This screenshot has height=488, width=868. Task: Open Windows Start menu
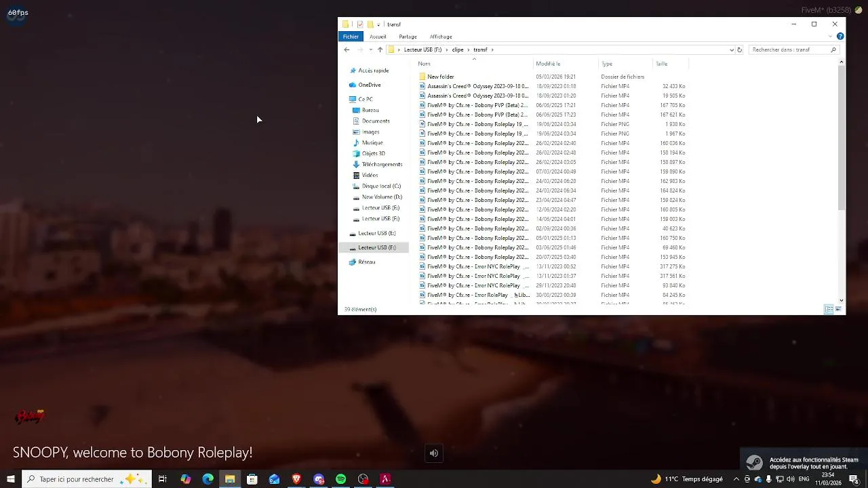[11, 479]
